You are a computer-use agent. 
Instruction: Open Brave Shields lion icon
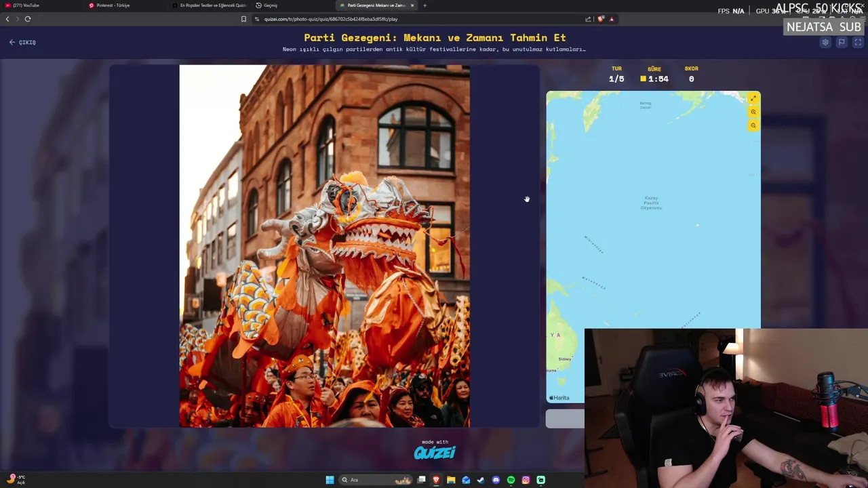pyautogui.click(x=601, y=19)
